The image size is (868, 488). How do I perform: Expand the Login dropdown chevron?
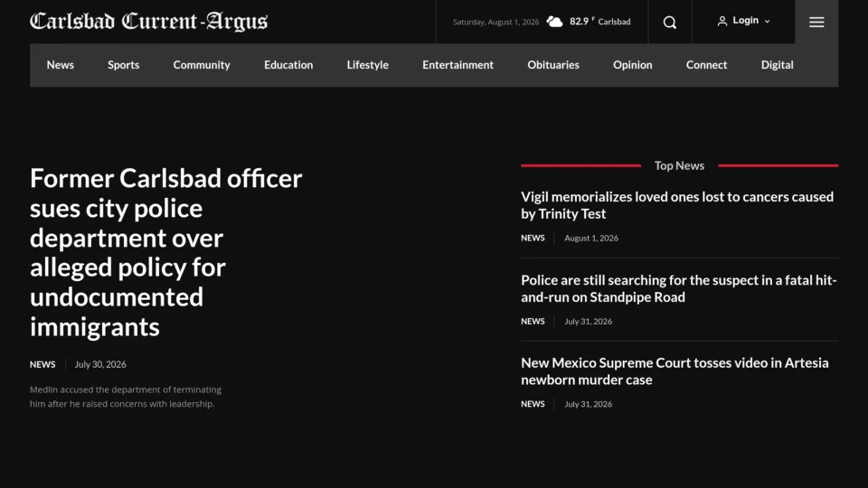coord(768,21)
